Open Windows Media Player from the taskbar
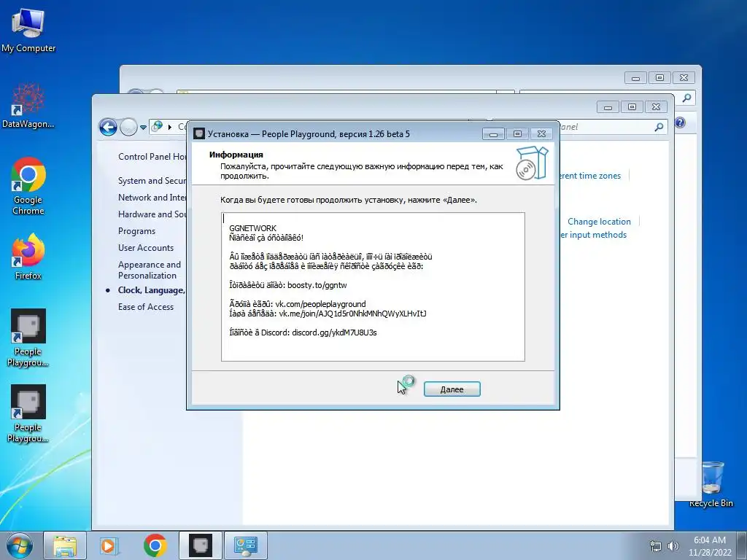This screenshot has height=560, width=747. pyautogui.click(x=109, y=545)
